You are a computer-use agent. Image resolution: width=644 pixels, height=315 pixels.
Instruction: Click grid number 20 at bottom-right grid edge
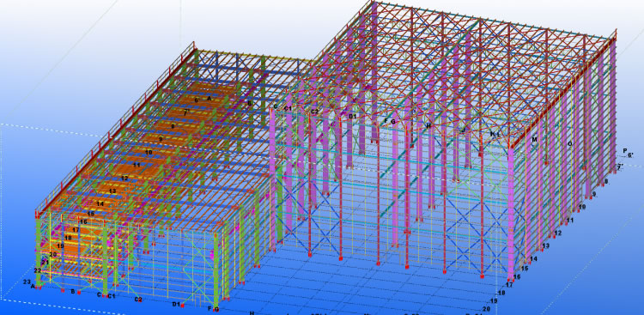tap(487, 309)
